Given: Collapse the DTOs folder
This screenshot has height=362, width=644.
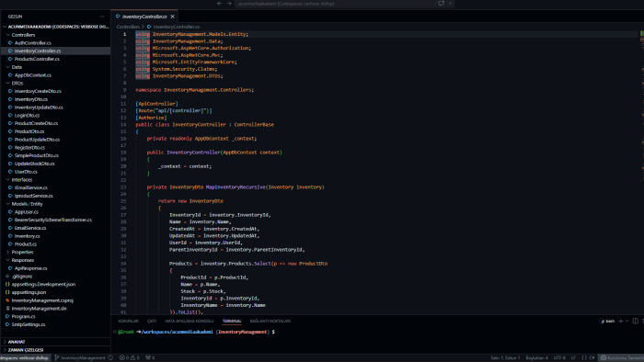Looking at the screenshot, I should pyautogui.click(x=7, y=83).
